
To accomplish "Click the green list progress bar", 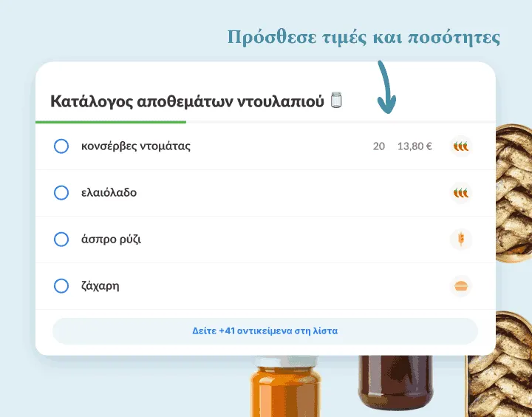I will coord(111,122).
